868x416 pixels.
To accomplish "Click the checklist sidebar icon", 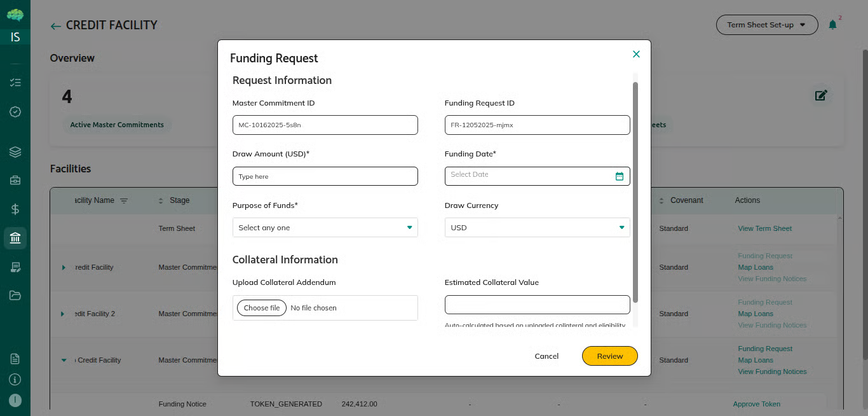I will [x=15, y=83].
